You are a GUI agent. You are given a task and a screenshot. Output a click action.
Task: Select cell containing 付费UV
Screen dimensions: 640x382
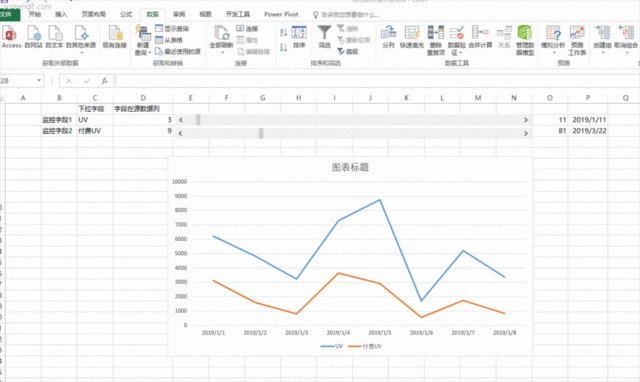[95, 131]
